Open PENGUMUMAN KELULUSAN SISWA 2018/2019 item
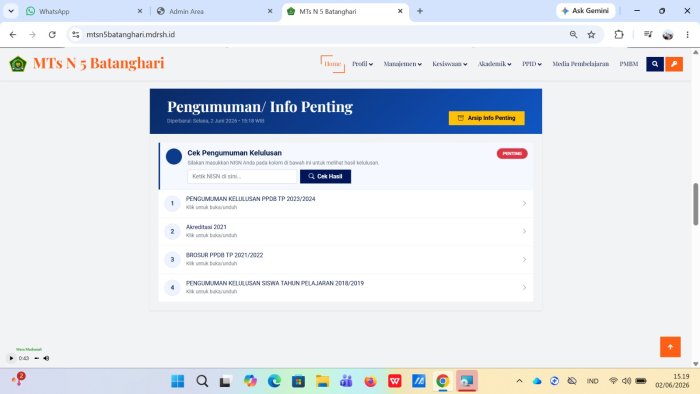Viewport: 700px width, 394px height. pos(346,287)
